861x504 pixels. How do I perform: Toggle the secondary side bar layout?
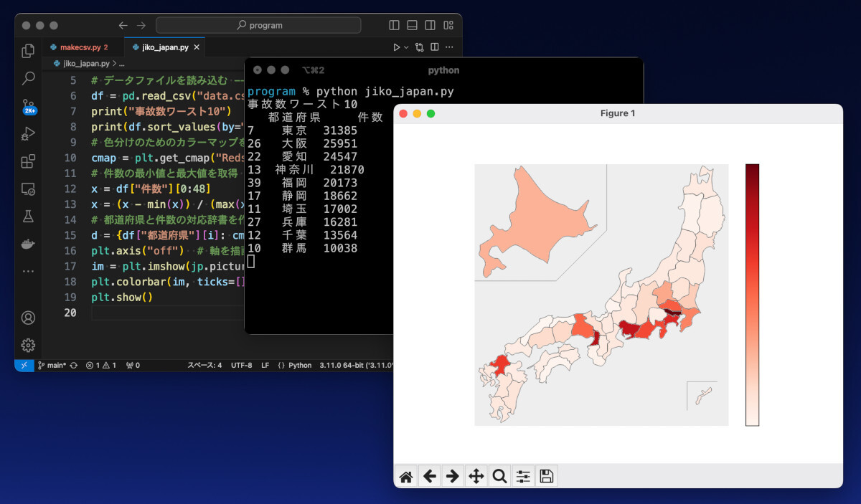(x=430, y=25)
